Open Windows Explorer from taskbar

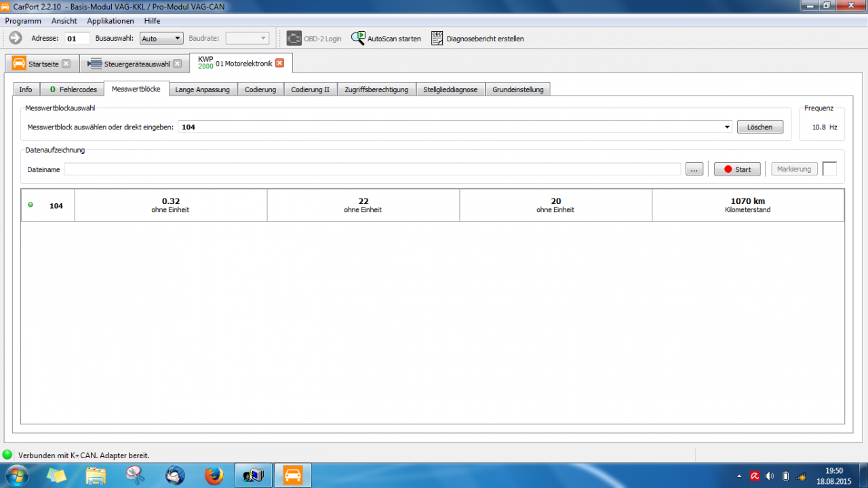tap(96, 475)
